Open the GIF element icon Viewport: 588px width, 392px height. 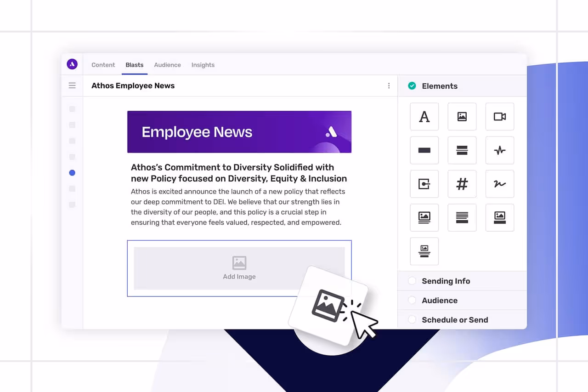pyautogui.click(x=424, y=184)
